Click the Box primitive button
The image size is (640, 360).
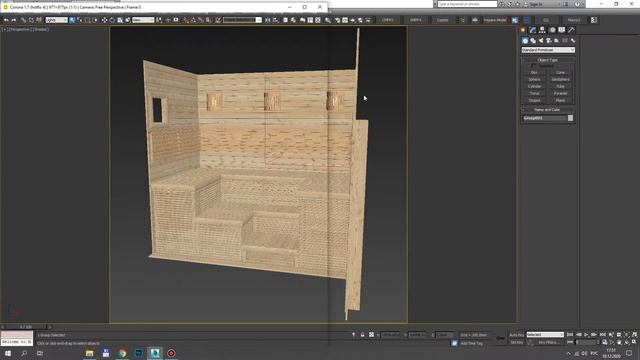click(534, 72)
